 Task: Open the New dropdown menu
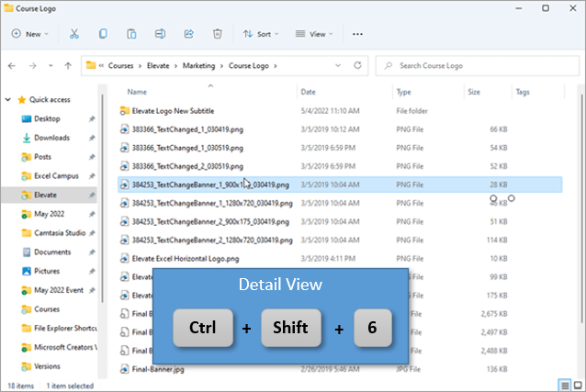(x=29, y=34)
